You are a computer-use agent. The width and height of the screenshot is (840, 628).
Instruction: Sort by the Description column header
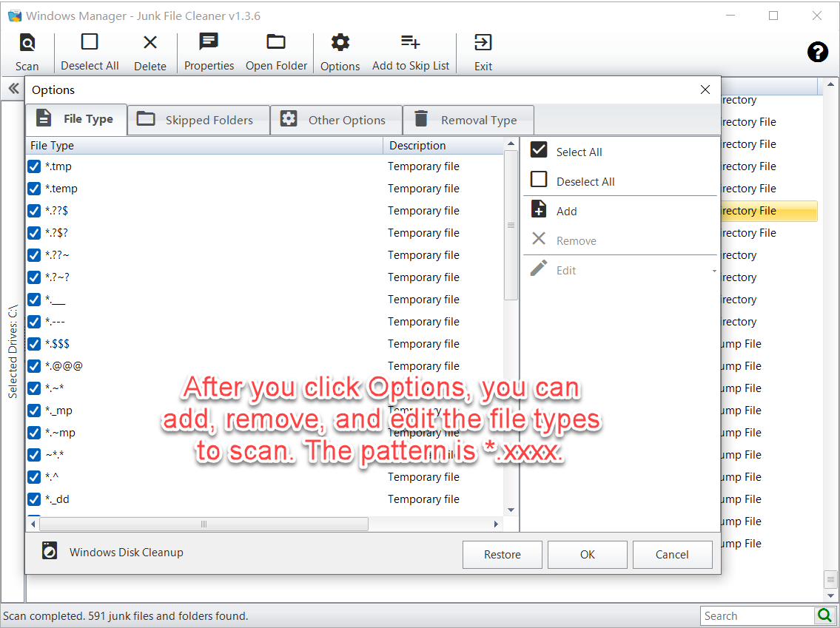[x=443, y=146]
